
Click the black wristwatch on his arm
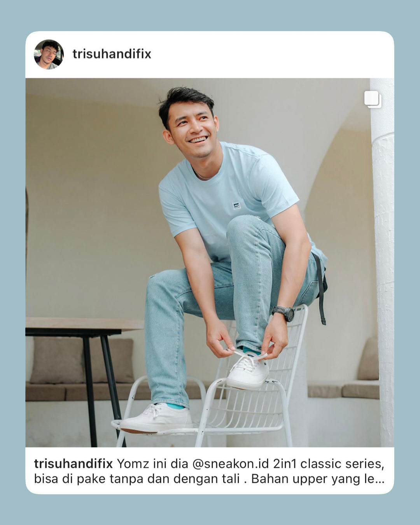284,313
